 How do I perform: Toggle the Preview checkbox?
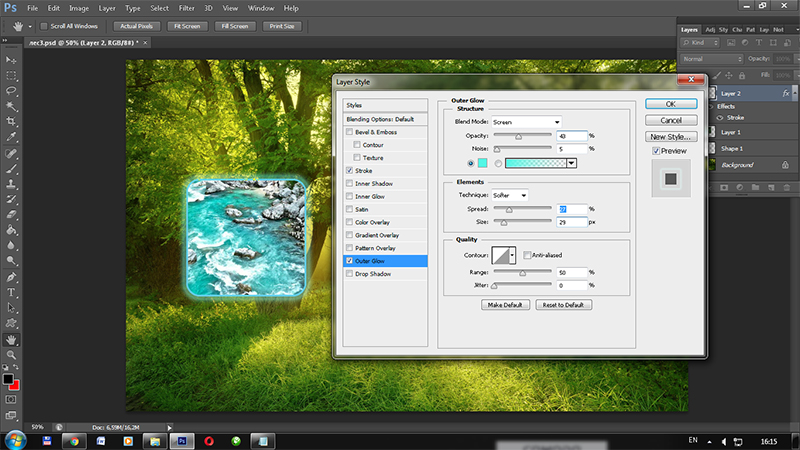[x=656, y=151]
